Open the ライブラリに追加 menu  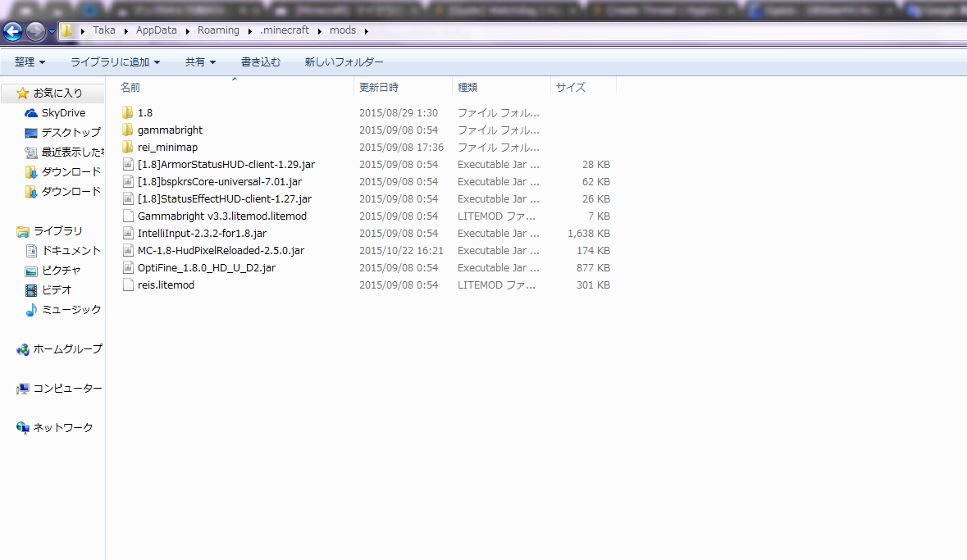115,62
